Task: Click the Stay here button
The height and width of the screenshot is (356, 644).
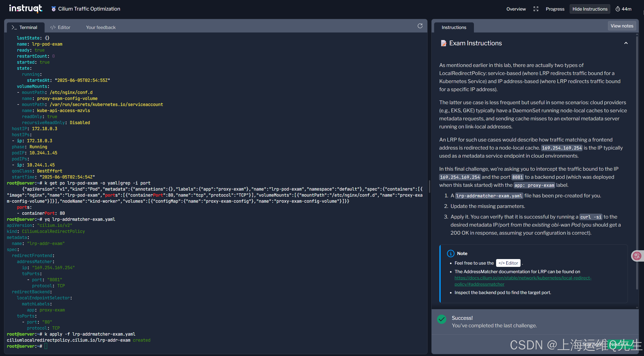Action: tap(592, 344)
